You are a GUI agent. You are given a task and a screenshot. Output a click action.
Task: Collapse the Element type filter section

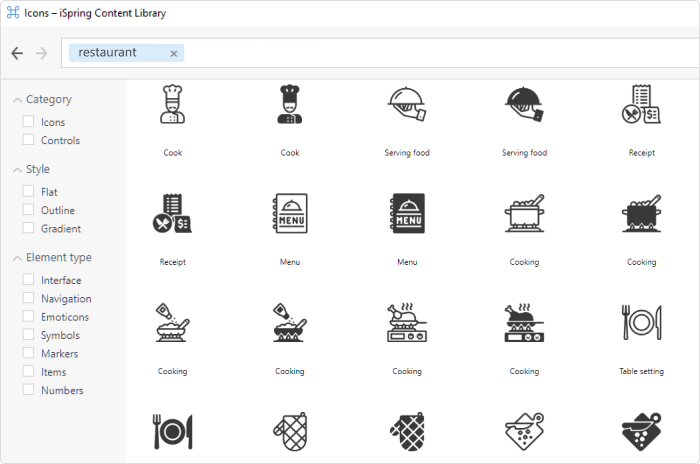coord(17,258)
